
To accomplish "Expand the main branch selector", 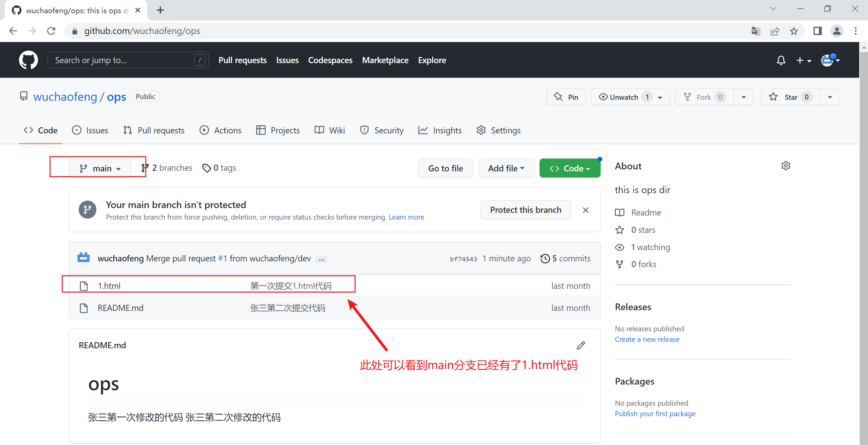I will pyautogui.click(x=100, y=168).
